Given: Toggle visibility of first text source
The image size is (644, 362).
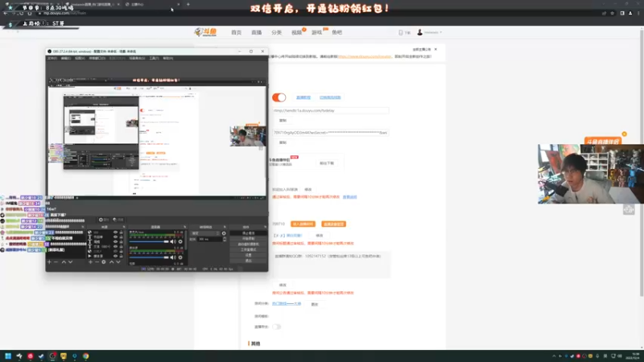Looking at the screenshot, I should pyautogui.click(x=115, y=237).
